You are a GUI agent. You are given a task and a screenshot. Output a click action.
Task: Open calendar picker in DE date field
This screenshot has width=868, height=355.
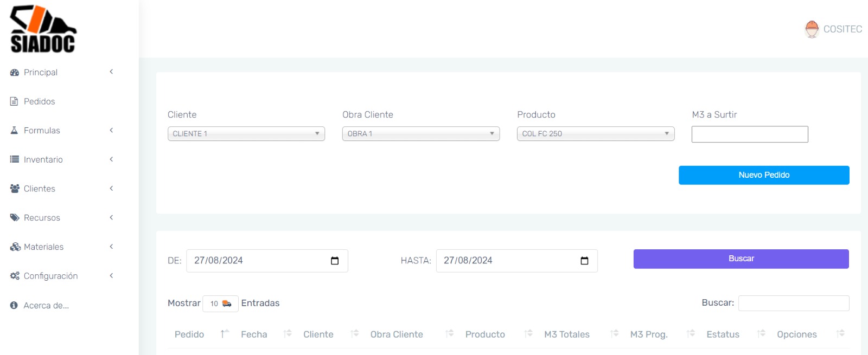point(335,261)
